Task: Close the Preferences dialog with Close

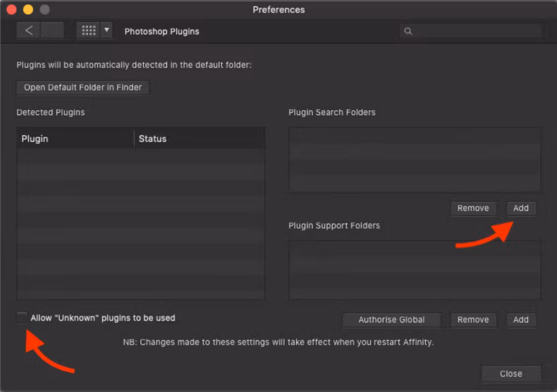Action: [511, 374]
